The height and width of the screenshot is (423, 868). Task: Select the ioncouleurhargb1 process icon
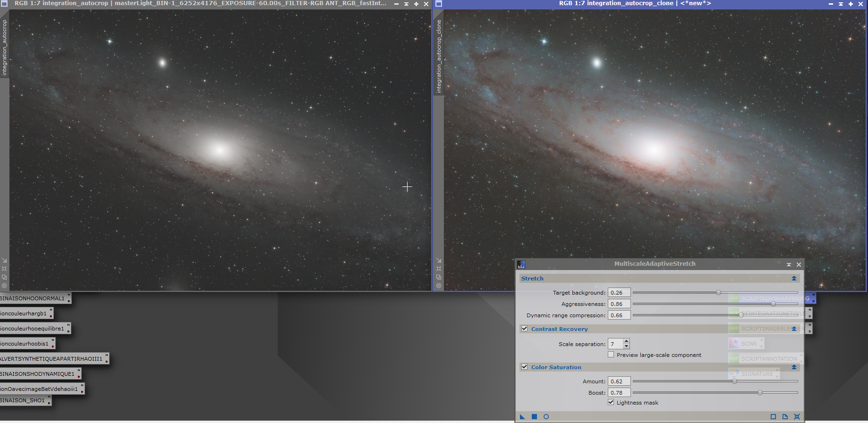pyautogui.click(x=26, y=313)
